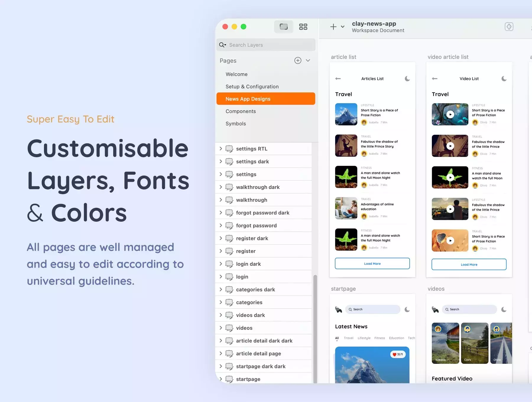The image size is (532, 402).
Task: Open the Setup & Configuration page
Action: click(252, 87)
